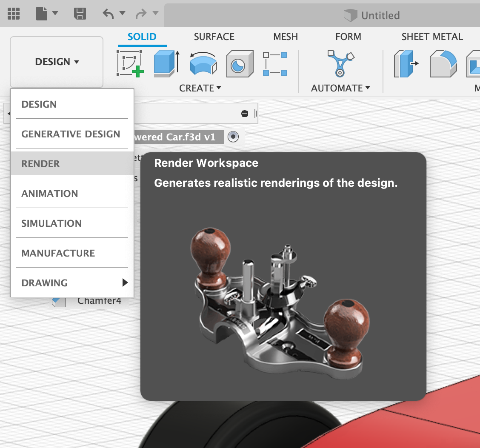Image resolution: width=480 pixels, height=448 pixels.
Task: Switch to the SOLID tab
Action: pos(142,37)
